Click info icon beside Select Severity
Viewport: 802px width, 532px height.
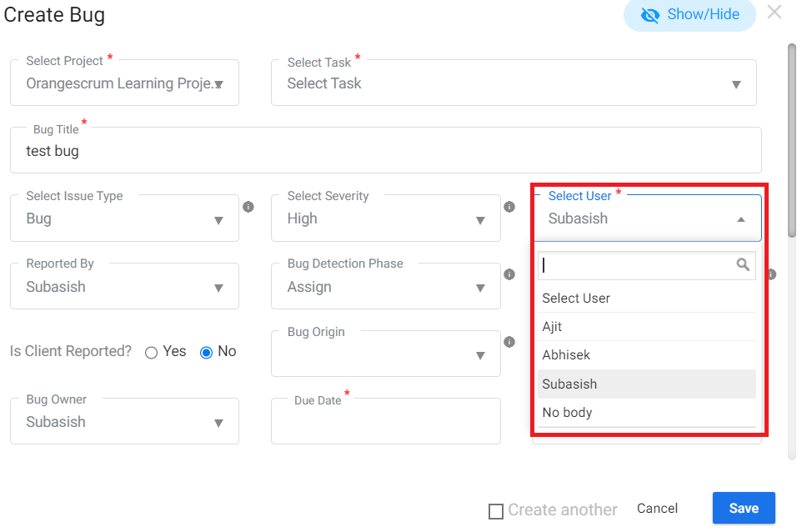pyautogui.click(x=509, y=207)
